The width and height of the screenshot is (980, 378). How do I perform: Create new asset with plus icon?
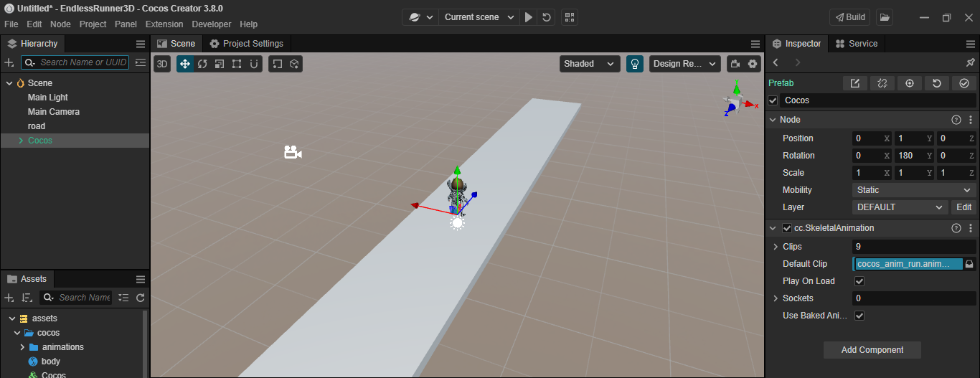point(9,298)
